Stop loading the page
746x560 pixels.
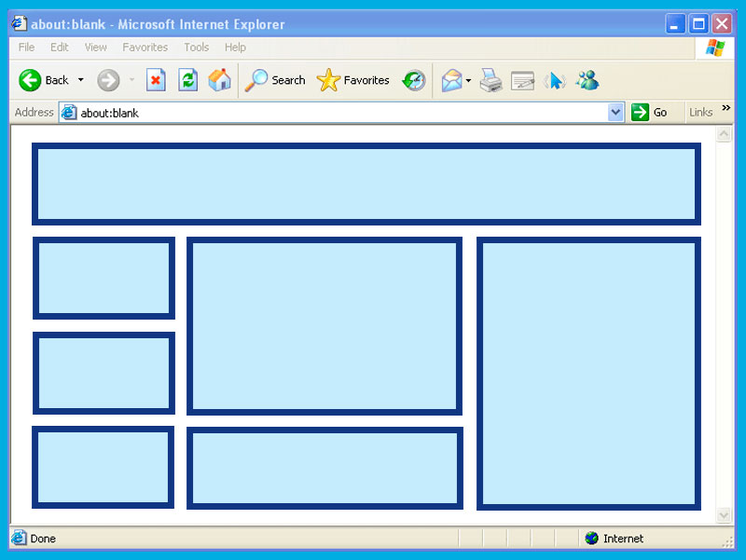(x=156, y=80)
